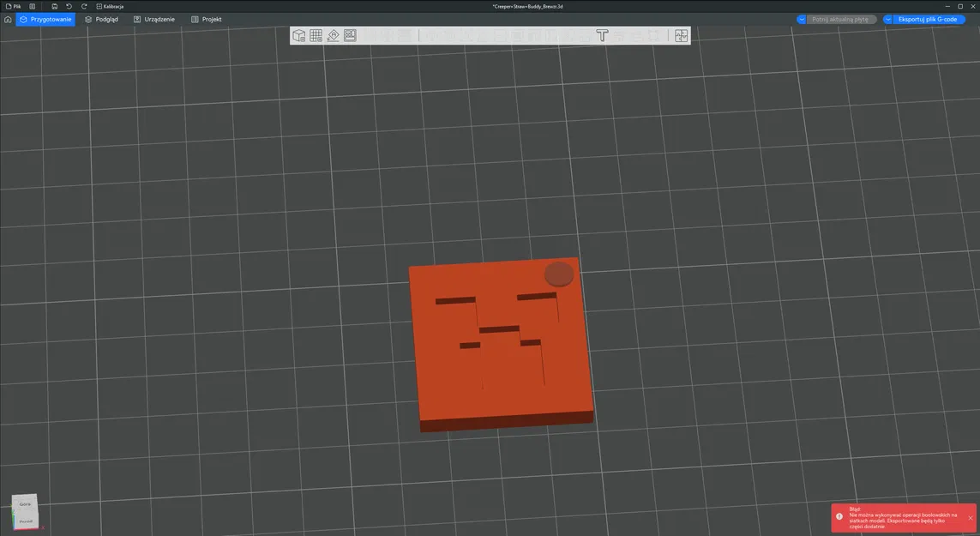This screenshot has width=980, height=536.
Task: Click the Save icon in the title bar
Action: 54,5
